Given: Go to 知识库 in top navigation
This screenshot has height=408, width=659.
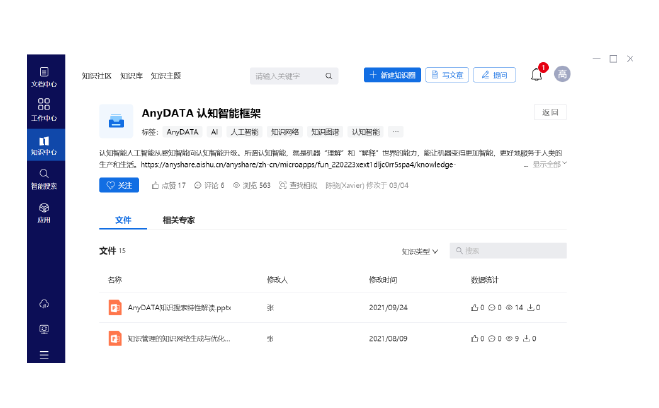Looking at the screenshot, I should click(132, 76).
